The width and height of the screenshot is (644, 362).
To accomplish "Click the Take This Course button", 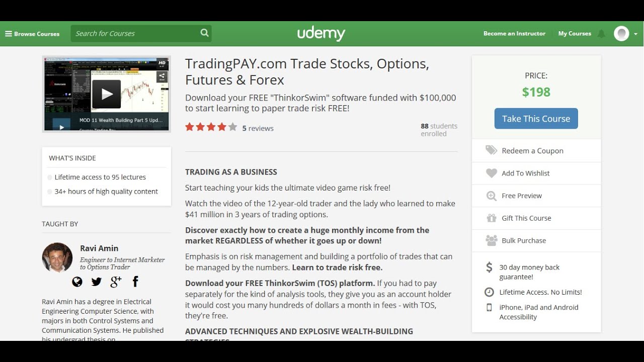I will [536, 119].
